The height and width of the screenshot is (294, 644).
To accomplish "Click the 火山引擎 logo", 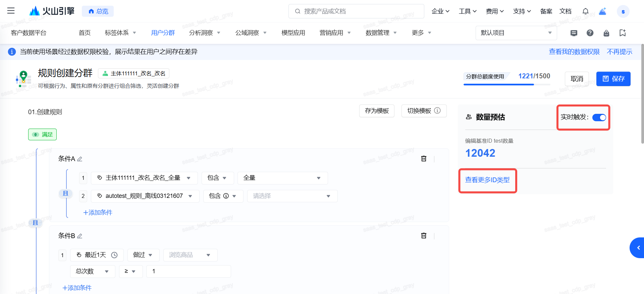I will (52, 11).
